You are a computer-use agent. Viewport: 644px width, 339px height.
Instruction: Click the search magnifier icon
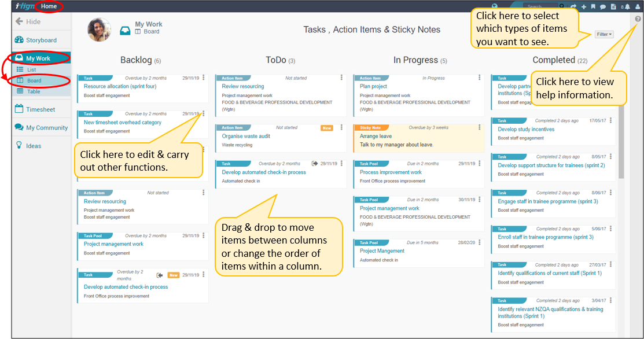[x=562, y=7]
